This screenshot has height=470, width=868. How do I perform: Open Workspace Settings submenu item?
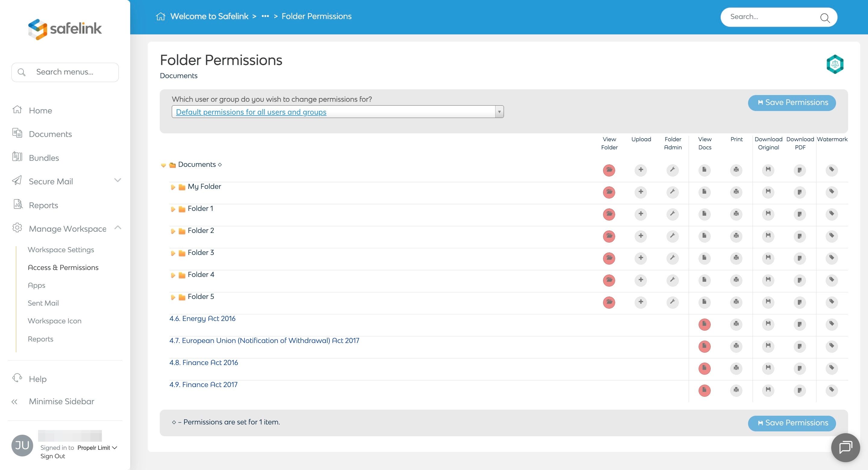tap(61, 249)
